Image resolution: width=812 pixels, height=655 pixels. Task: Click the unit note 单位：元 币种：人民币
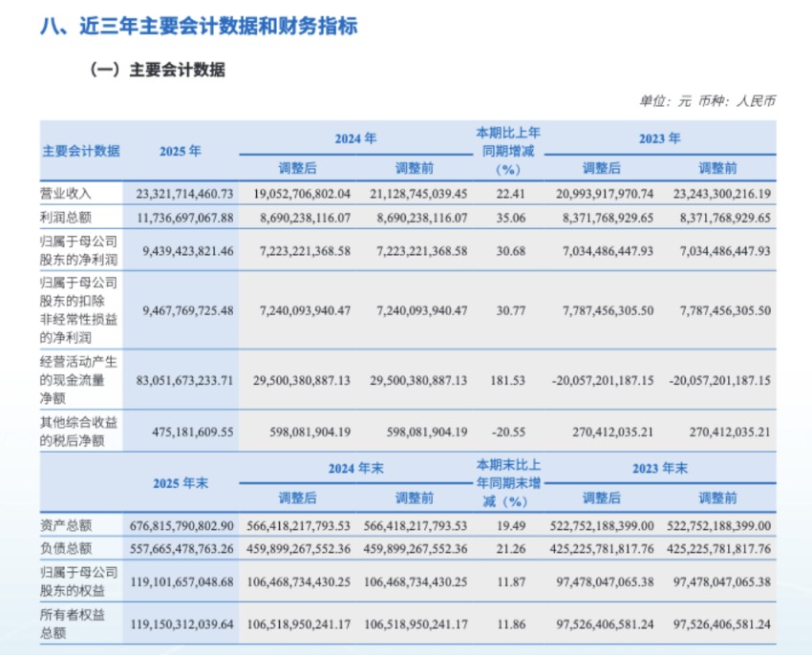[x=708, y=101]
